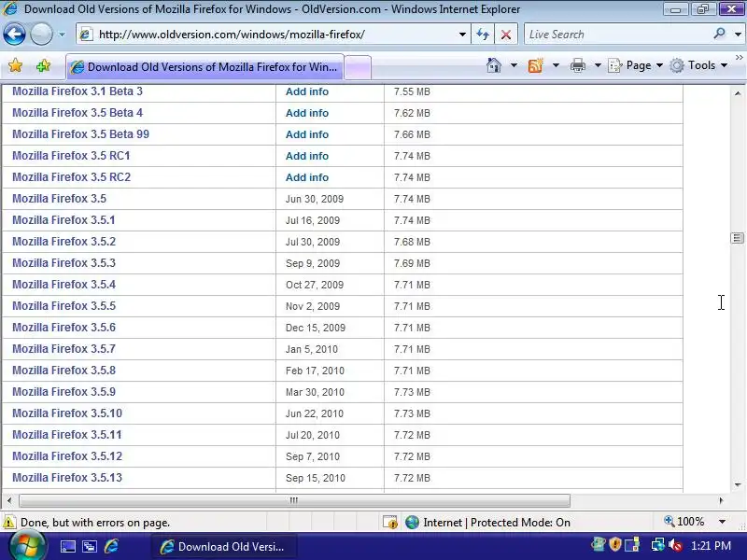
Task: Open Mozilla Firefox 3.5.12 link
Action: [67, 455]
